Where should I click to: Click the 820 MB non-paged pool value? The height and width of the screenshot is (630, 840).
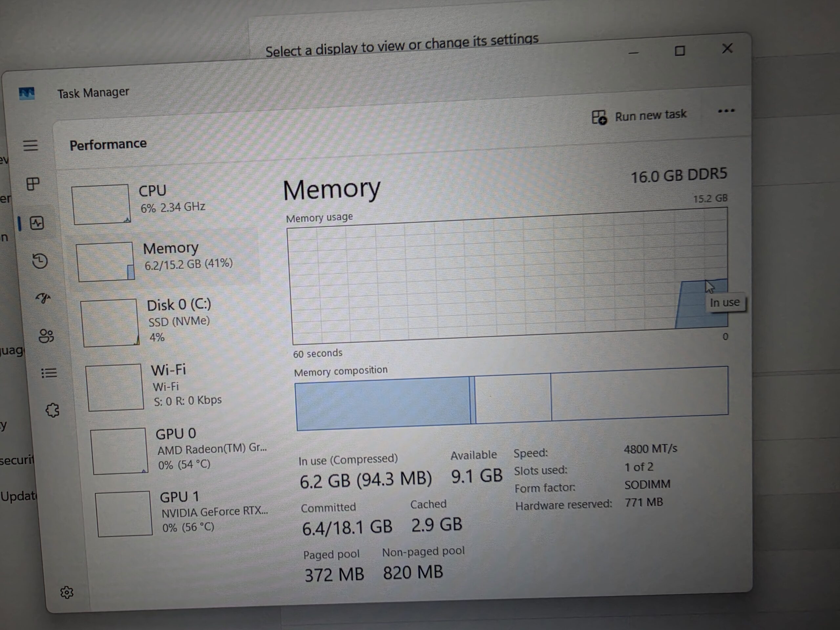pos(413,572)
